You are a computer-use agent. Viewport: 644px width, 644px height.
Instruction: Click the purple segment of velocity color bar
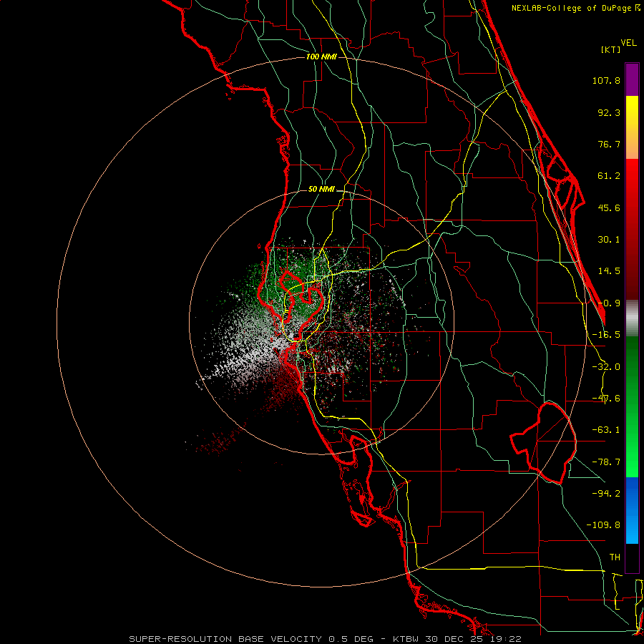tap(632, 79)
